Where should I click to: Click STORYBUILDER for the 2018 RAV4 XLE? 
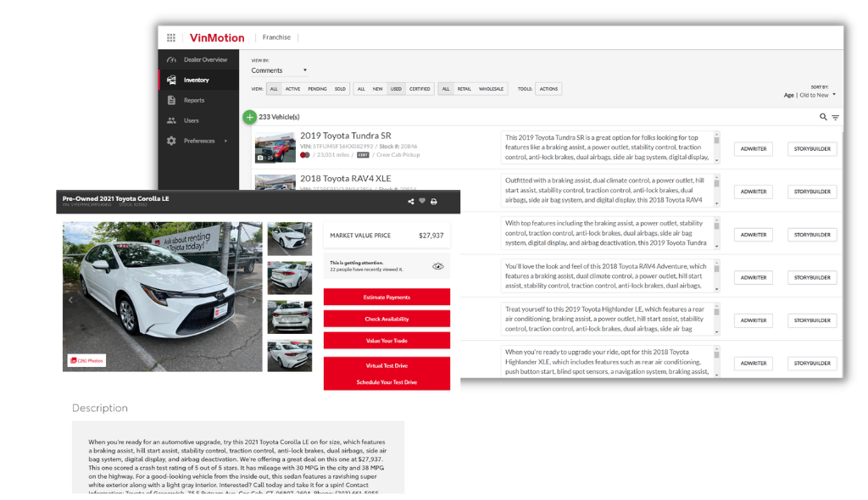(812, 192)
